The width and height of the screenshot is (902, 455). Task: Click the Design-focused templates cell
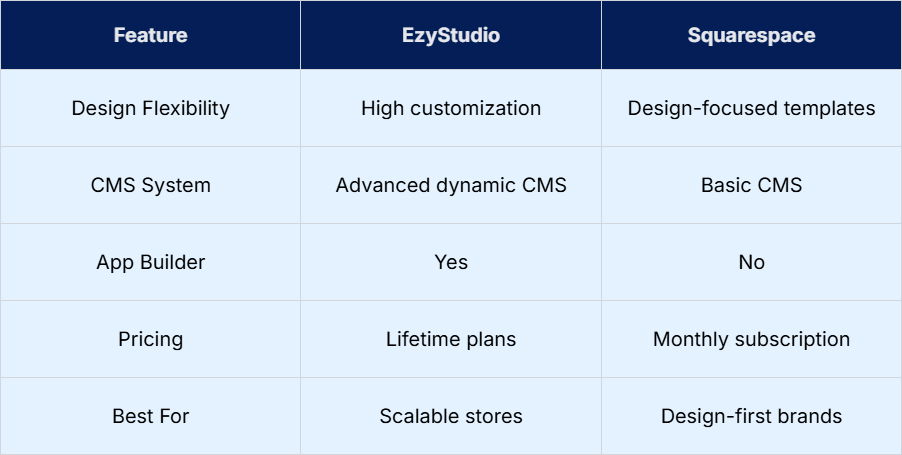pyautogui.click(x=751, y=108)
